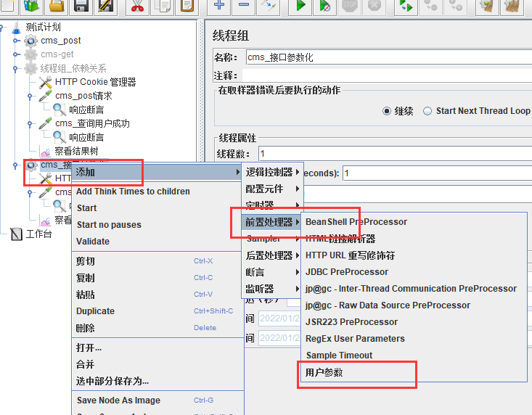Toggle tree handle beside cms-get
This screenshot has height=415, width=532.
pyautogui.click(x=15, y=54)
